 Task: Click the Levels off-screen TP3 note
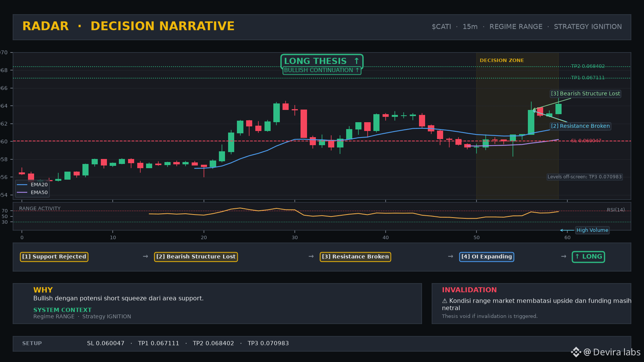pyautogui.click(x=585, y=177)
